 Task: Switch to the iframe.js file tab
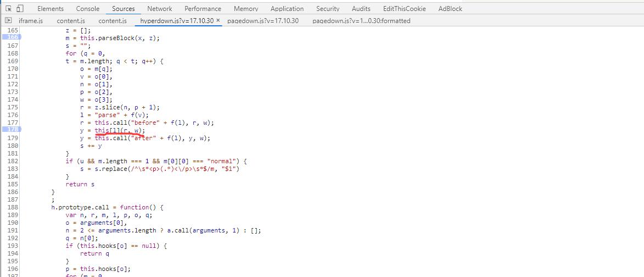(31, 21)
